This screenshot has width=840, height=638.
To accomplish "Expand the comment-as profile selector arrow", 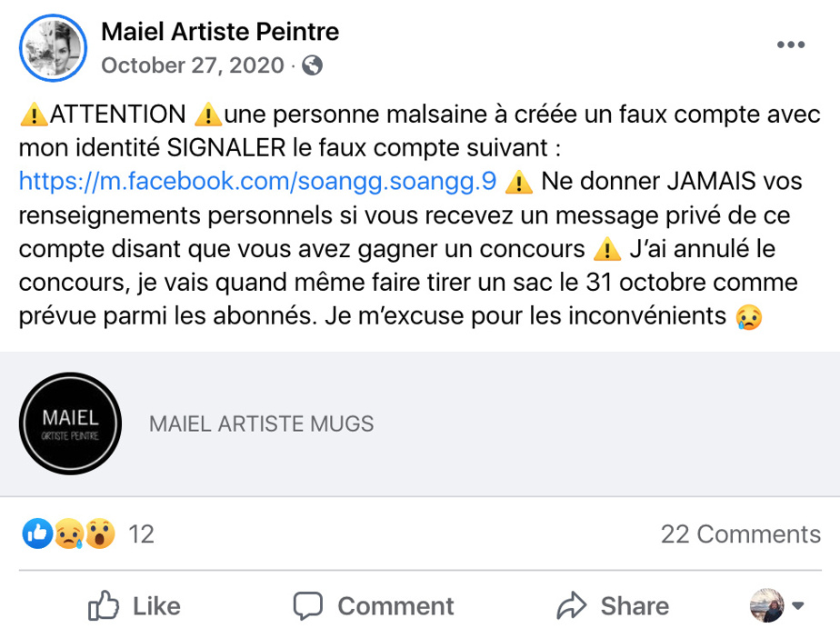I will tap(798, 606).
